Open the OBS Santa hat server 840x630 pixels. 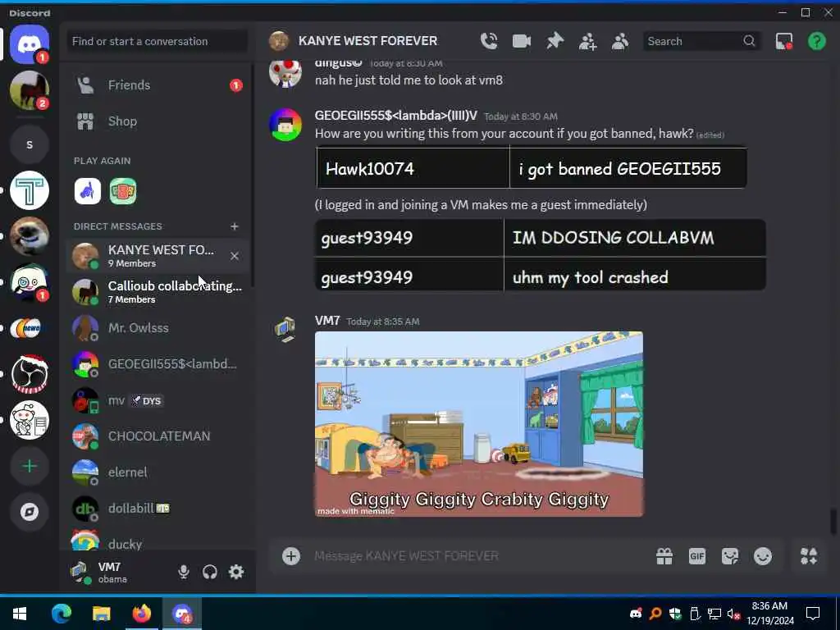point(30,373)
